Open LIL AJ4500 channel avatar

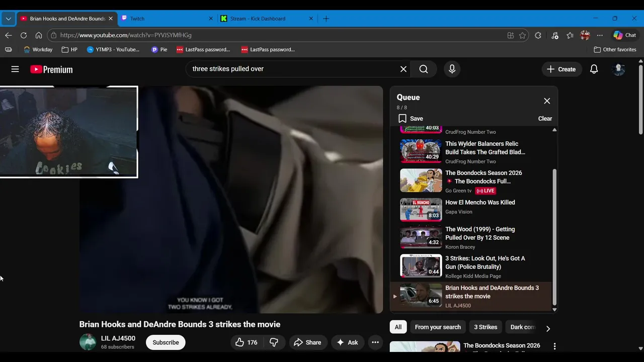click(x=88, y=342)
